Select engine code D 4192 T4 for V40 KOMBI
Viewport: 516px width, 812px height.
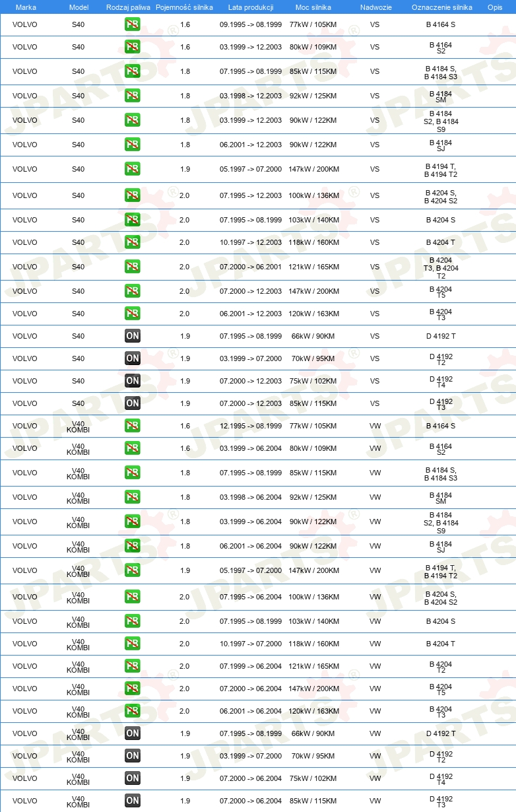pyautogui.click(x=441, y=778)
